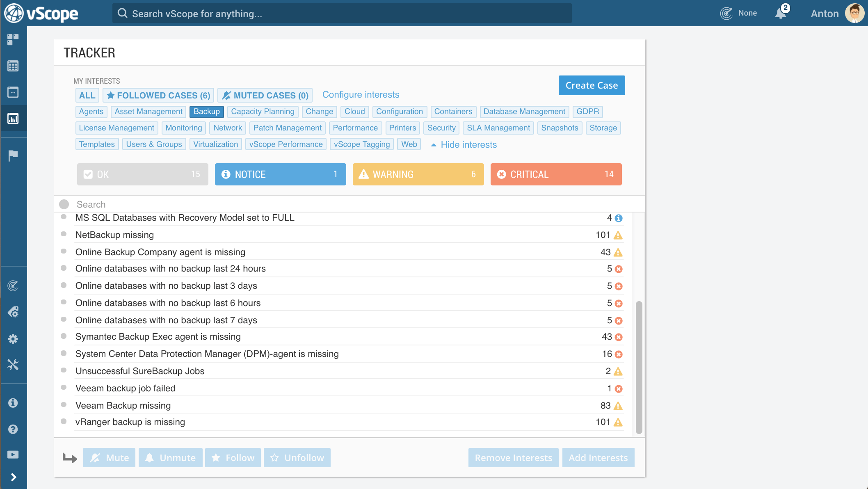Select the Backup interest tag
Image resolution: width=868 pixels, height=489 pixels.
pos(207,112)
